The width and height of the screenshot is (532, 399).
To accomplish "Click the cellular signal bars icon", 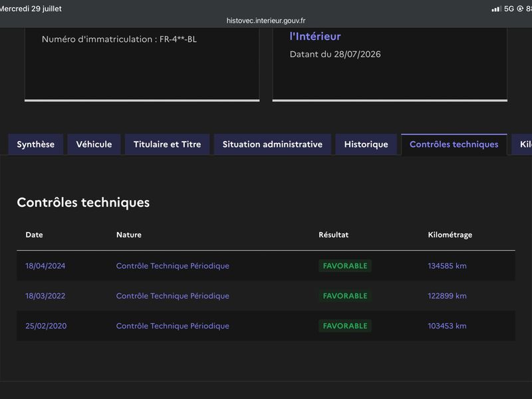I will click(496, 9).
